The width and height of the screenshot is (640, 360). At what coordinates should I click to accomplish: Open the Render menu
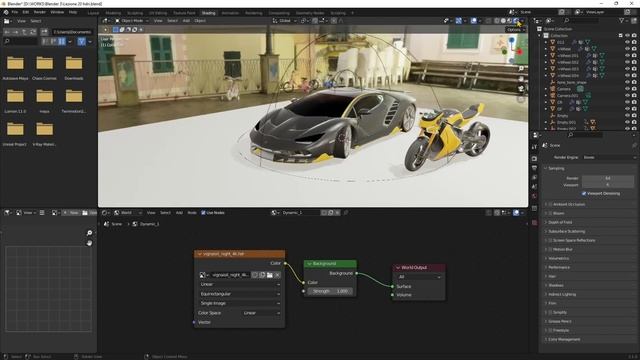click(40, 12)
